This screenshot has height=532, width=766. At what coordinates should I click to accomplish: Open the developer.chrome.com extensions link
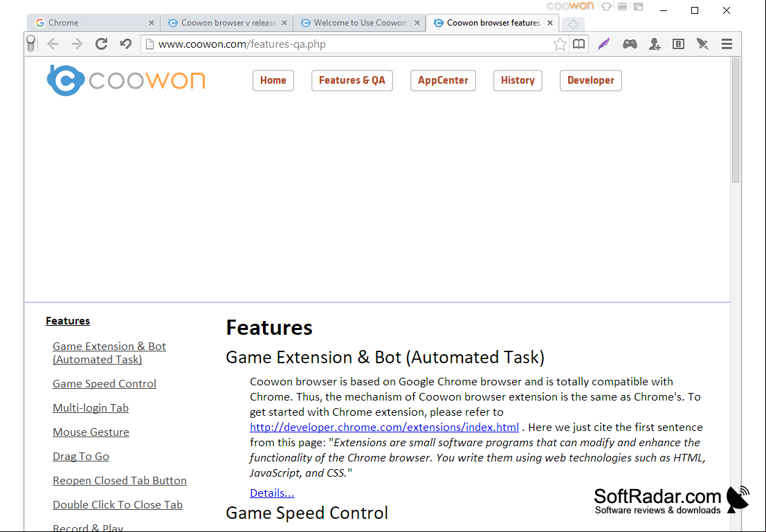click(385, 428)
